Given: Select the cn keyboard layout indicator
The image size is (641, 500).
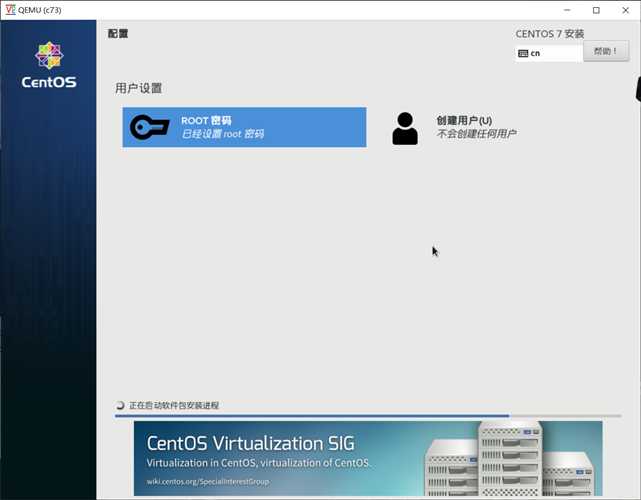Looking at the screenshot, I should coord(549,53).
